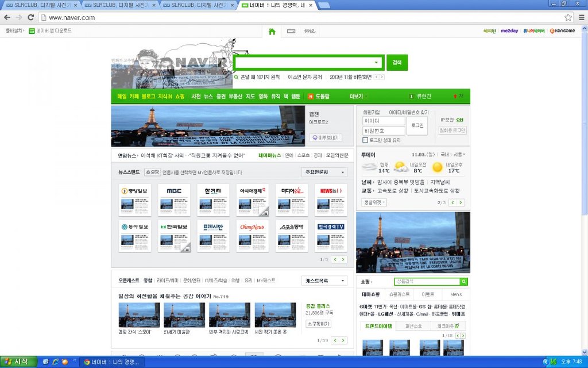Open 웹툰 in the green menu bar
Image resolution: width=588 pixels, height=368 pixels.
coord(296,97)
